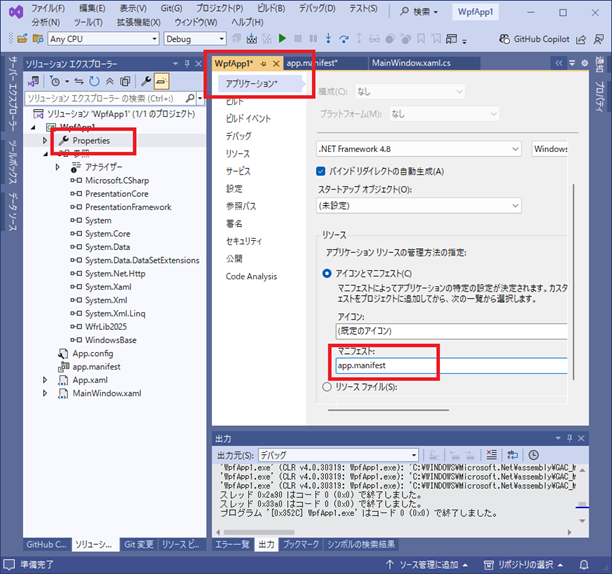Image resolution: width=612 pixels, height=574 pixels.
Task: Expand the MainWindow.xaml node
Action: (x=45, y=393)
